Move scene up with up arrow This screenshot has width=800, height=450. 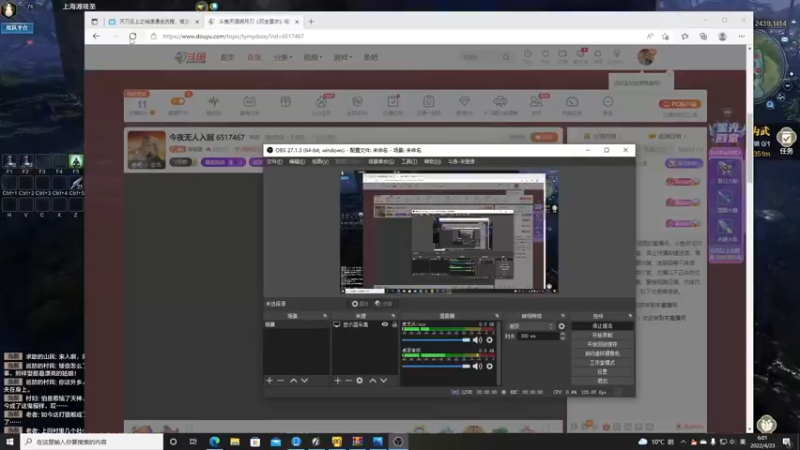(293, 381)
